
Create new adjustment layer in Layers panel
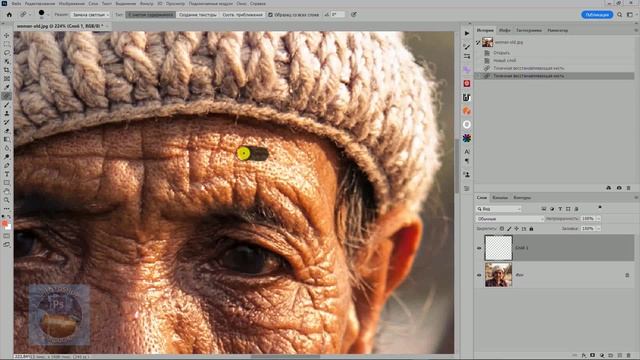pos(602,356)
